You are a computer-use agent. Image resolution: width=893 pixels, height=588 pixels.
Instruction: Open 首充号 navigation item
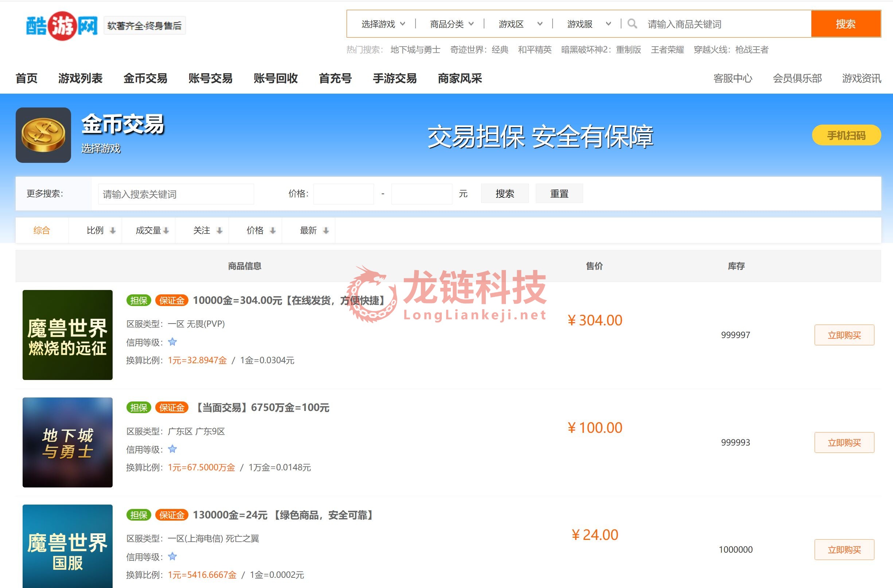click(335, 78)
